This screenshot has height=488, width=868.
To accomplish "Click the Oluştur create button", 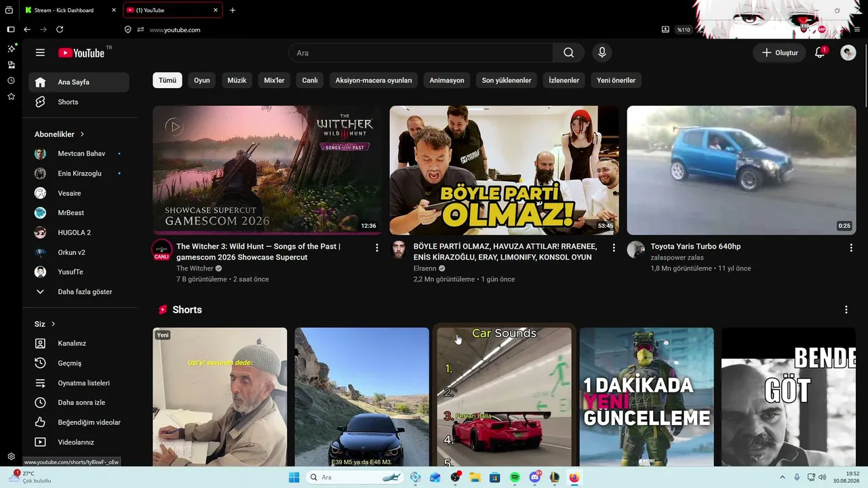I will click(780, 53).
